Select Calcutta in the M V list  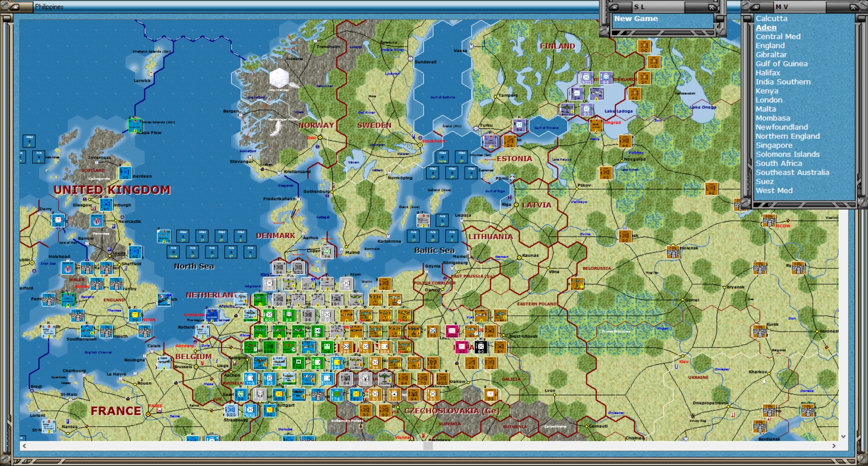coord(771,19)
